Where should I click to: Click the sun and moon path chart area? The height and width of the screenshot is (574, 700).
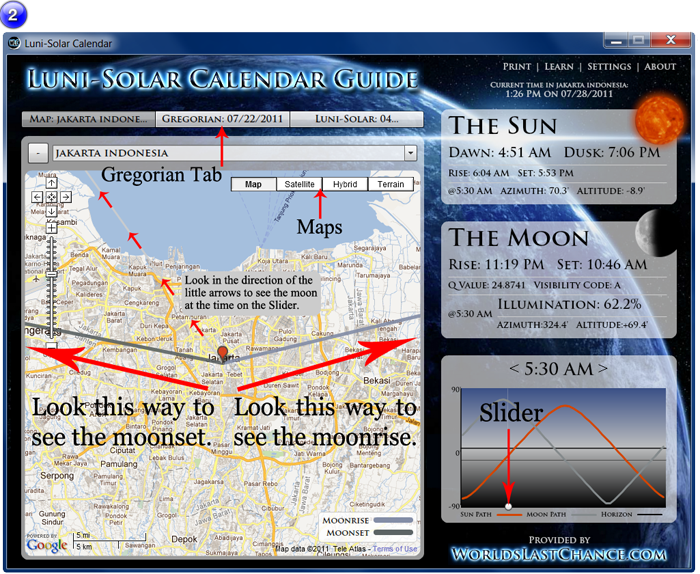(563, 448)
